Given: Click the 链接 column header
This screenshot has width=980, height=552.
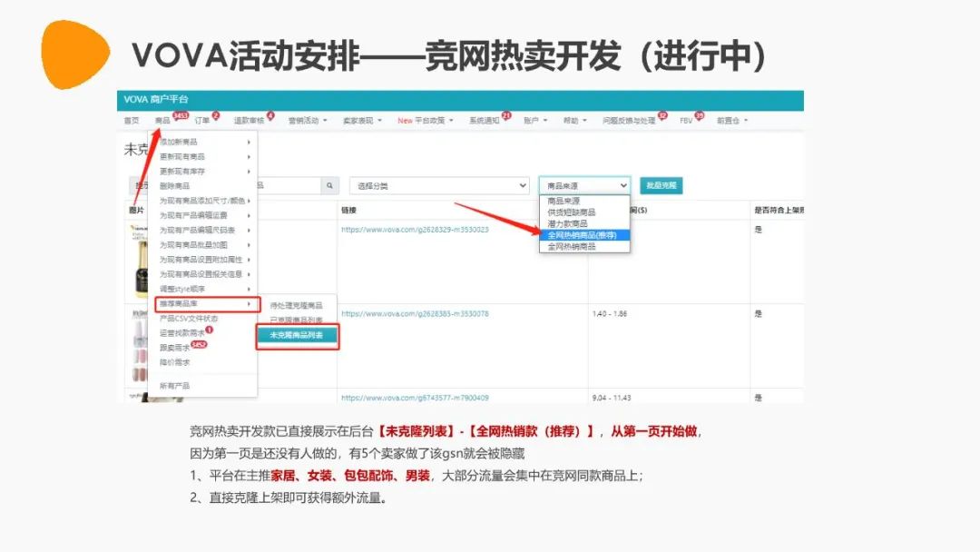Looking at the screenshot, I should coord(348,210).
